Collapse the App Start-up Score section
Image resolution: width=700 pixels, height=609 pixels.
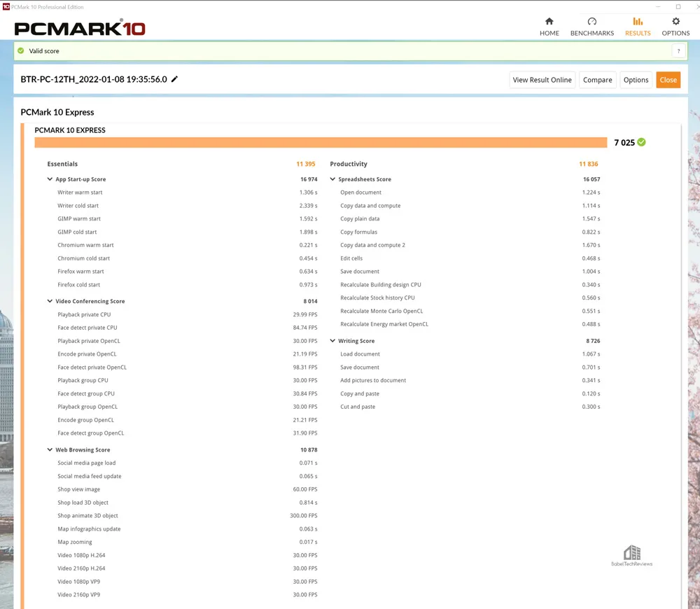[x=50, y=179]
